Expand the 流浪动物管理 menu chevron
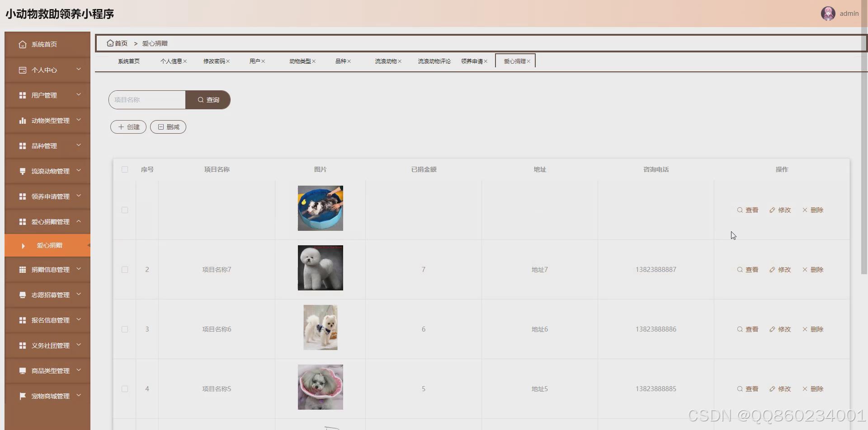The image size is (868, 430). click(x=79, y=170)
